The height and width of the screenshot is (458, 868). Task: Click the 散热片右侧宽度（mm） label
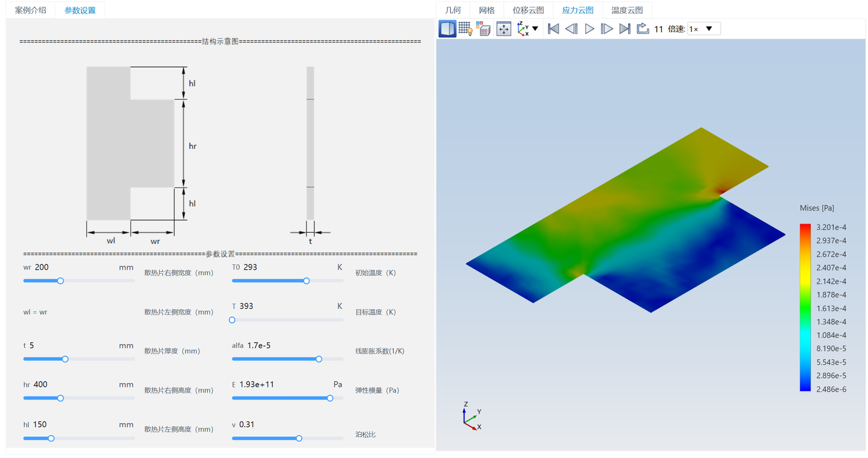point(179,273)
